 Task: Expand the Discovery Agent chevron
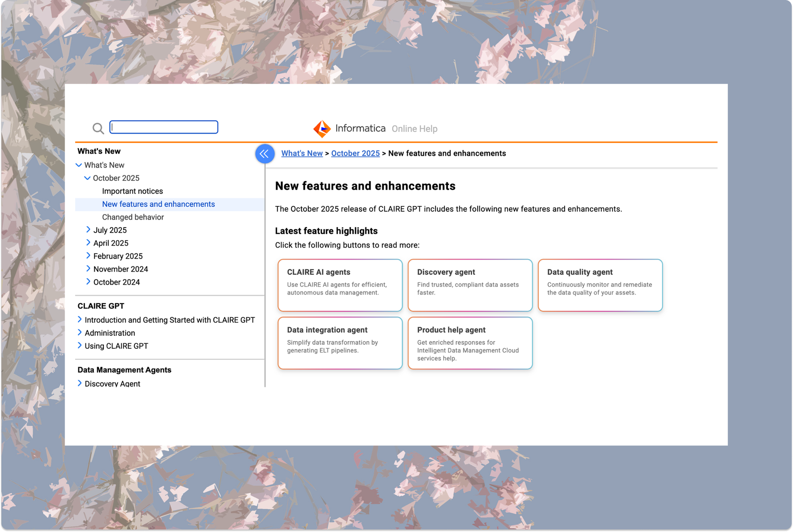80,383
